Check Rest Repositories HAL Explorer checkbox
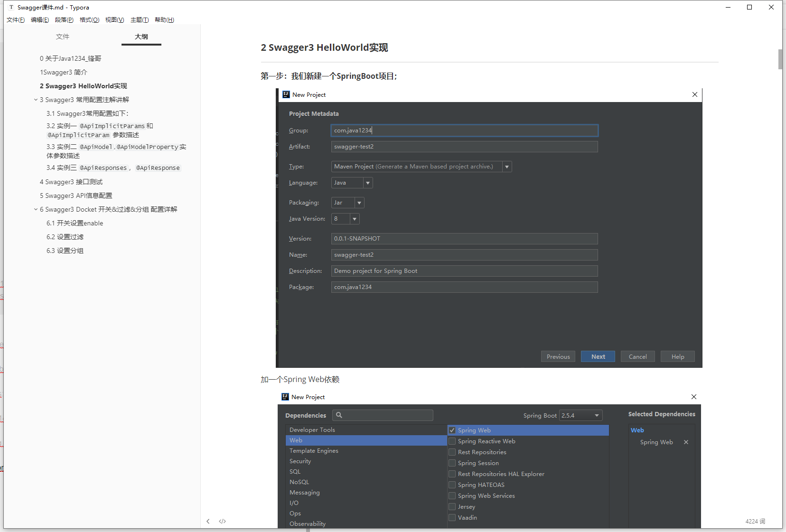This screenshot has height=532, width=786. click(x=452, y=474)
